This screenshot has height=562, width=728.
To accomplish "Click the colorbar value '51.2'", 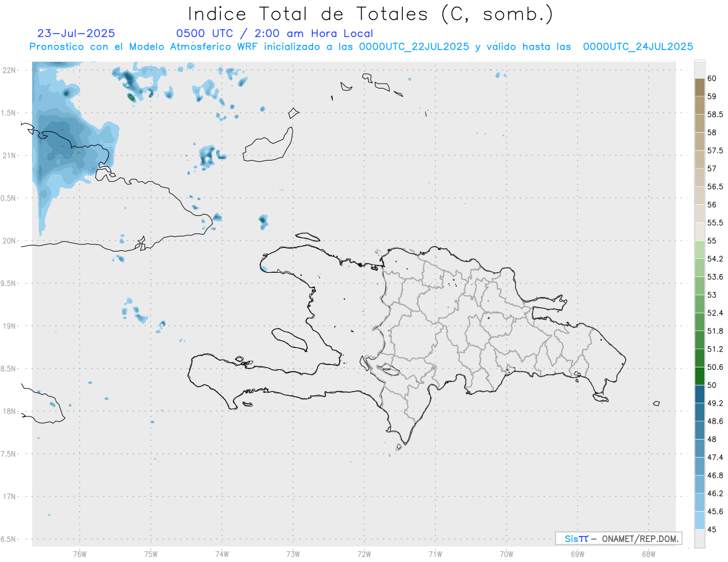I will pos(715,349).
